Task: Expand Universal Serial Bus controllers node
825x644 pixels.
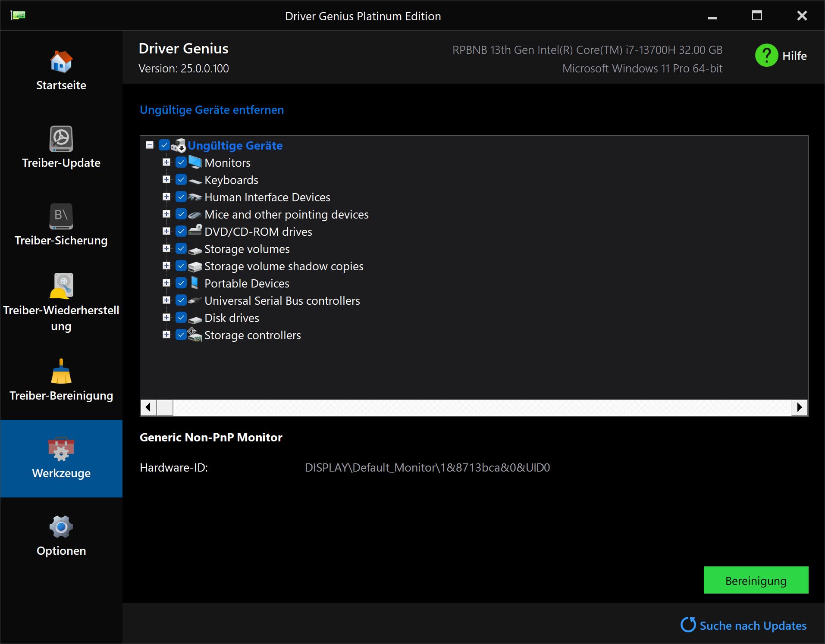Action: [x=166, y=300]
